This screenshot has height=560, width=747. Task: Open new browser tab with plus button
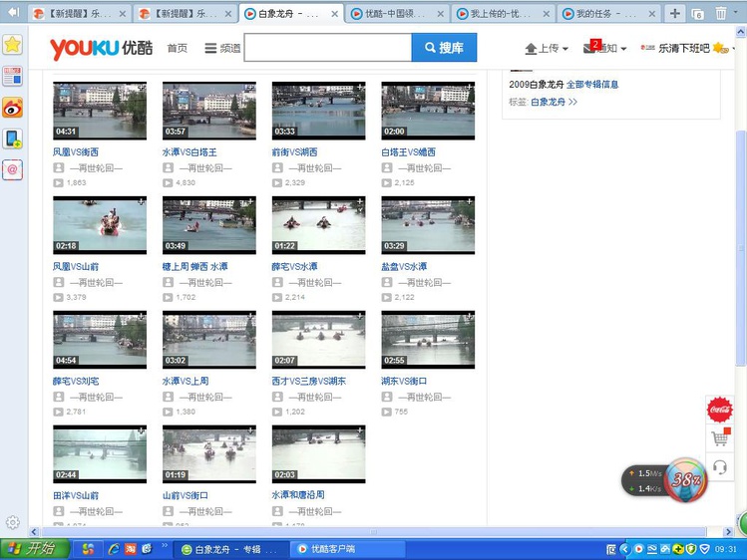[675, 13]
